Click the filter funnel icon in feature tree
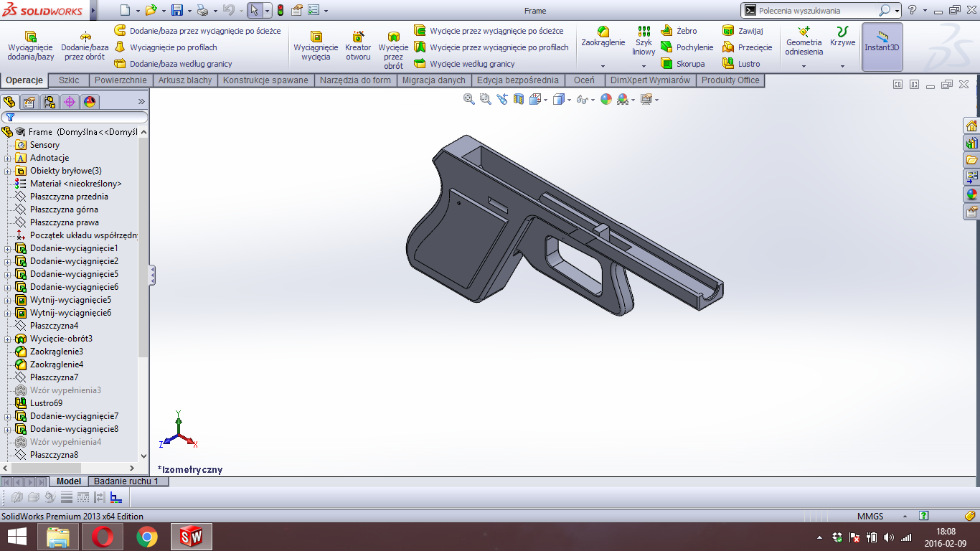 pyautogui.click(x=11, y=117)
